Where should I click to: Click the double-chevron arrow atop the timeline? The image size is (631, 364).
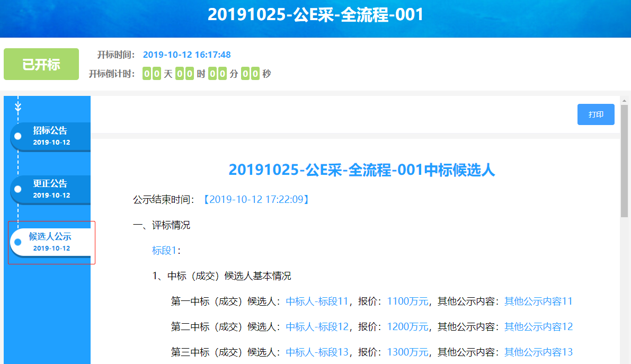coord(18,107)
